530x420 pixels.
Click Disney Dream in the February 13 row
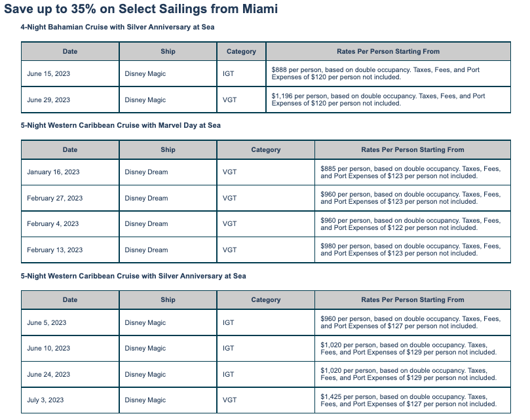pyautogui.click(x=146, y=250)
